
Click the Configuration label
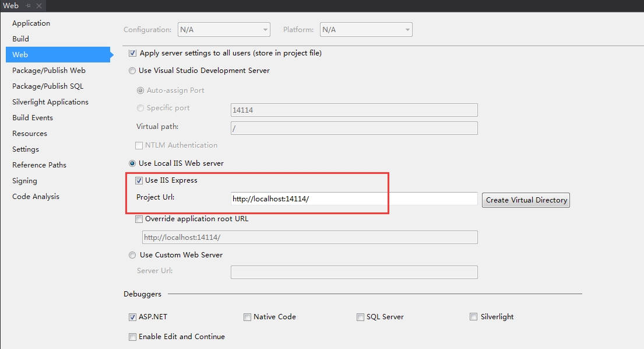[x=147, y=30]
